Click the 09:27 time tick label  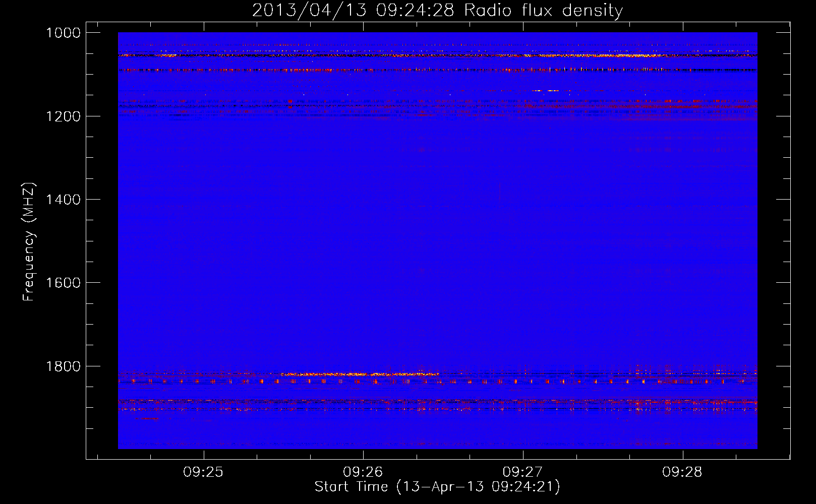(522, 472)
